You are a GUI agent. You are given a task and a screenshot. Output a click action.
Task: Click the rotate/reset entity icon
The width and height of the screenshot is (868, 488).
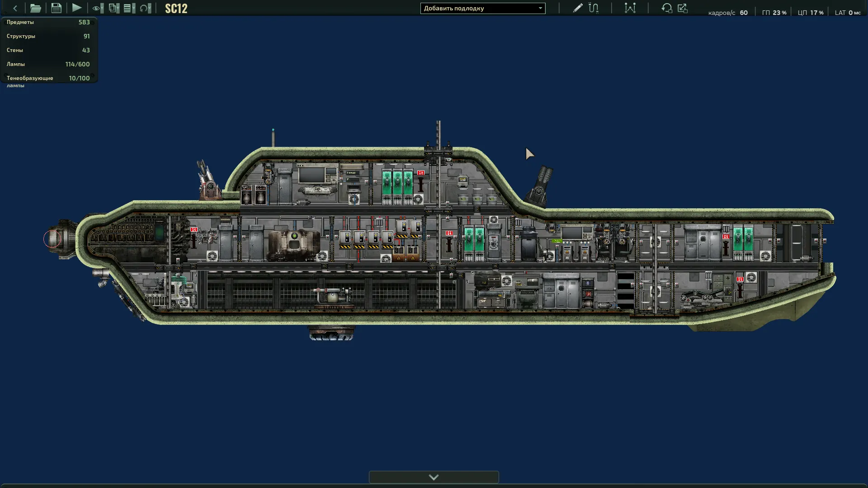point(666,8)
